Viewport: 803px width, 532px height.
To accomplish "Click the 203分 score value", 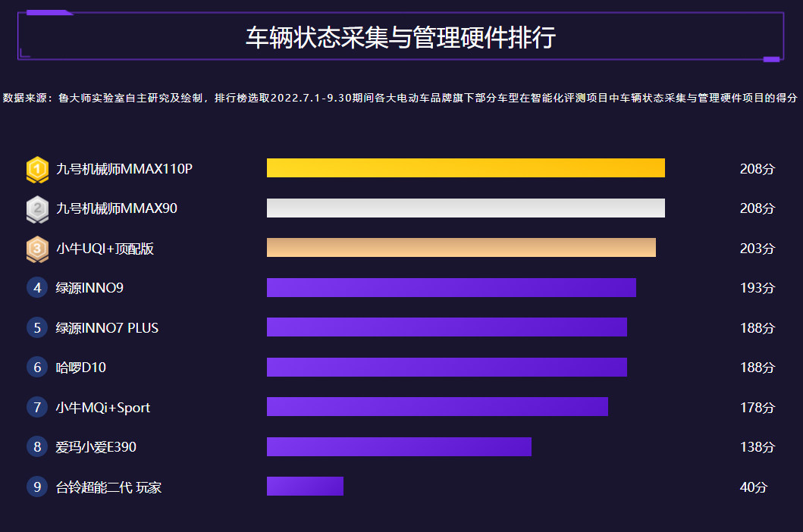I will click(x=758, y=249).
